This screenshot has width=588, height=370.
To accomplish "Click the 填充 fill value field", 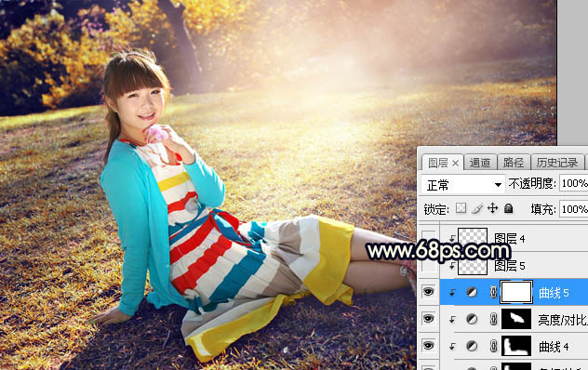I will [x=574, y=209].
